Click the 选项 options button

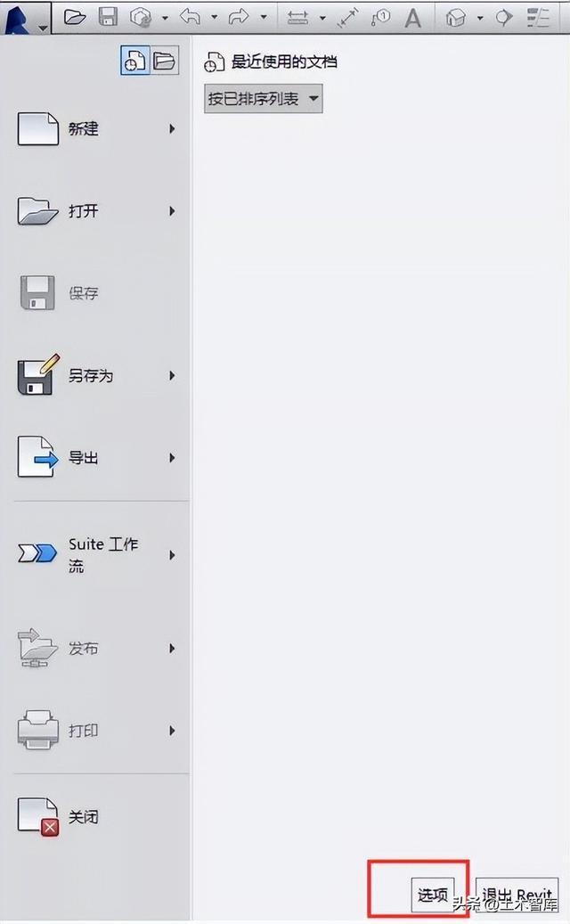click(433, 895)
